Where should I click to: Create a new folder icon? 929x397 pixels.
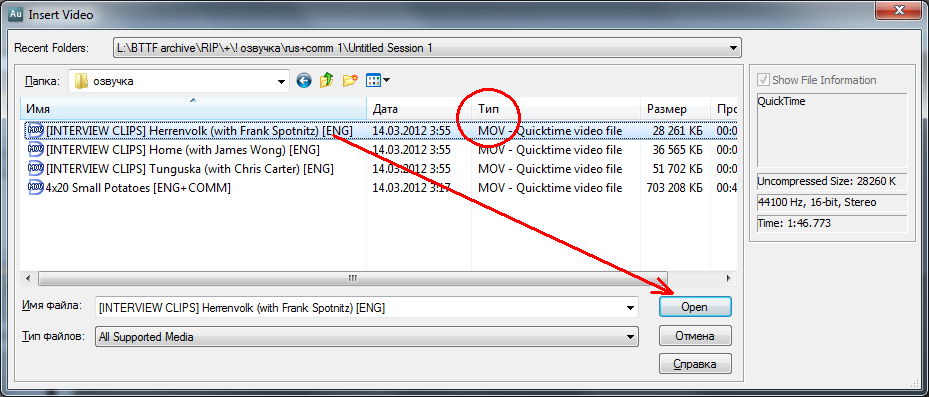350,81
